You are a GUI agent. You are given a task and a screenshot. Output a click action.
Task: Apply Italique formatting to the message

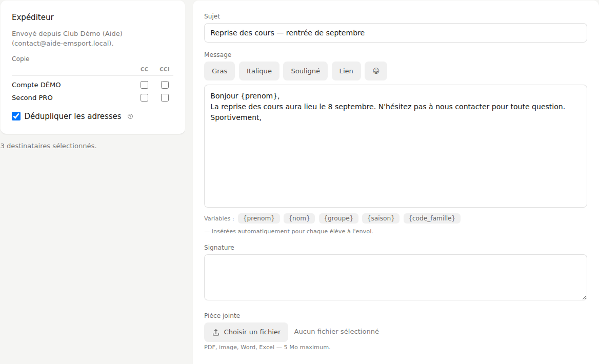(259, 71)
